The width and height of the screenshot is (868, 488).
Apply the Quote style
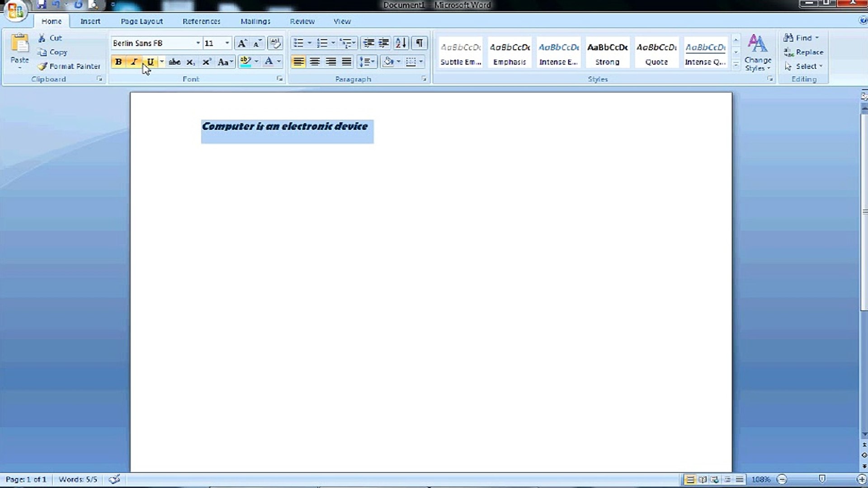pos(656,53)
